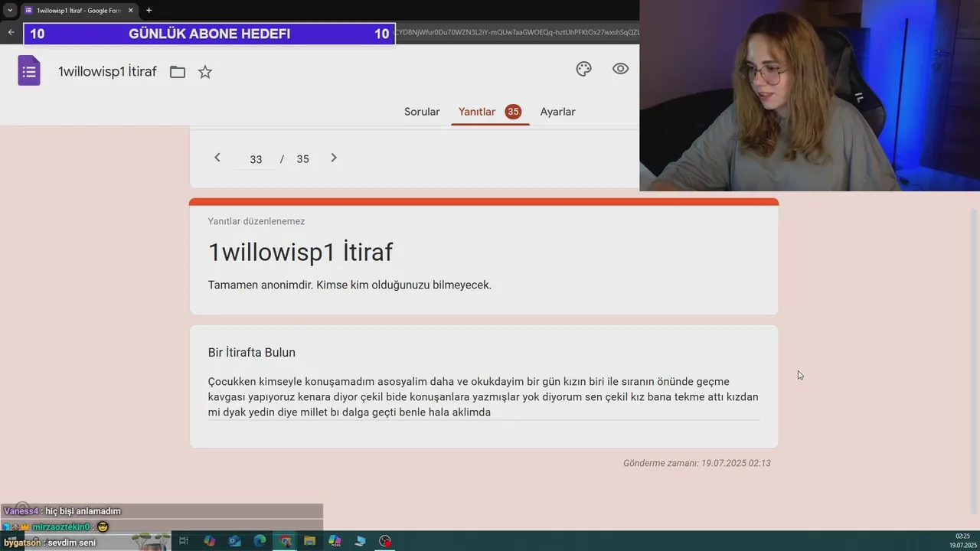Image resolution: width=980 pixels, height=551 pixels.
Task: Go to next response arrow
Action: coord(334,158)
